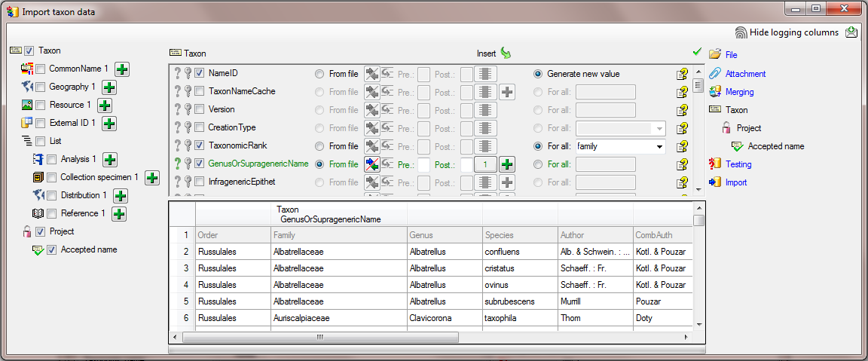Click the logging icon at top right

851,32
